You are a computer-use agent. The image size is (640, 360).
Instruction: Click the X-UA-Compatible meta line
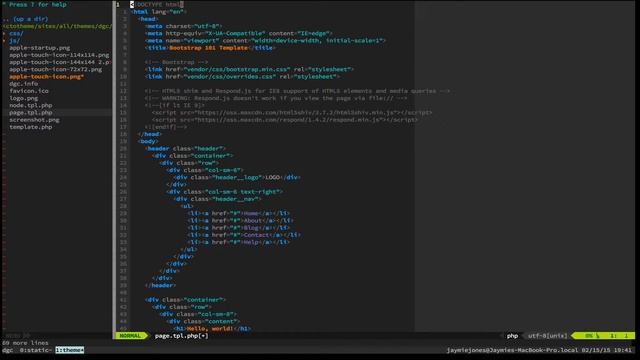click(x=239, y=33)
